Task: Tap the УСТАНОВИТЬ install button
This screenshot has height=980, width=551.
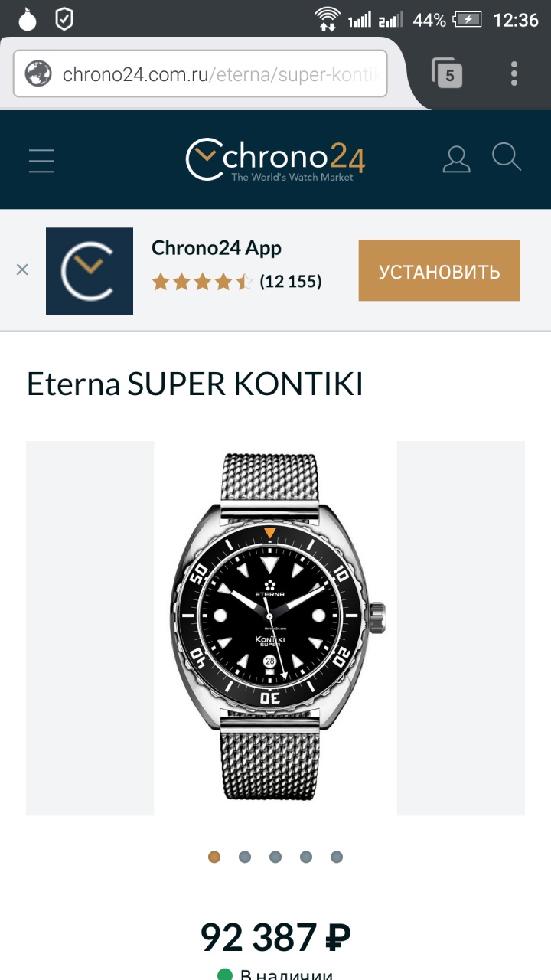Action: click(439, 270)
